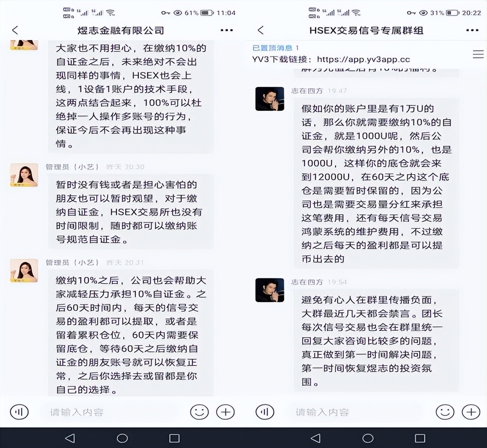Open plus attachment menu in right chat
The width and height of the screenshot is (487, 448).
point(471,412)
